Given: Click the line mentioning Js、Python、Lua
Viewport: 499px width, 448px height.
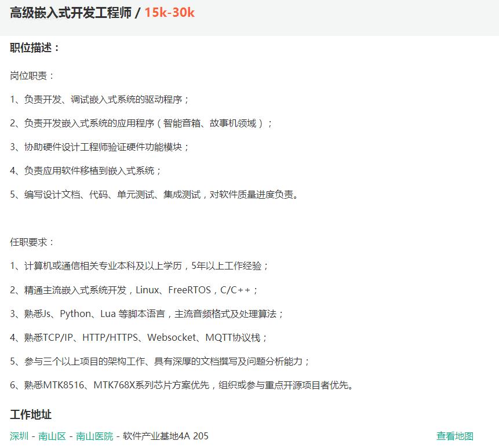Looking at the screenshot, I should click(147, 314).
